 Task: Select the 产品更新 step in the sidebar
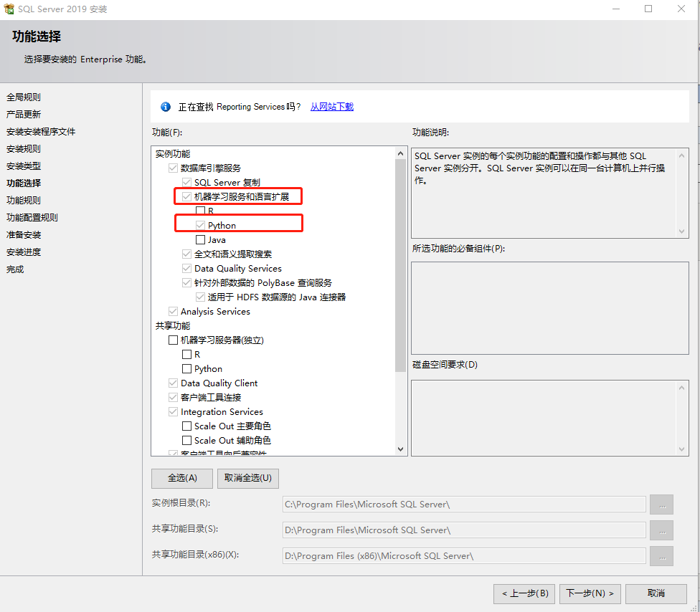[23, 114]
